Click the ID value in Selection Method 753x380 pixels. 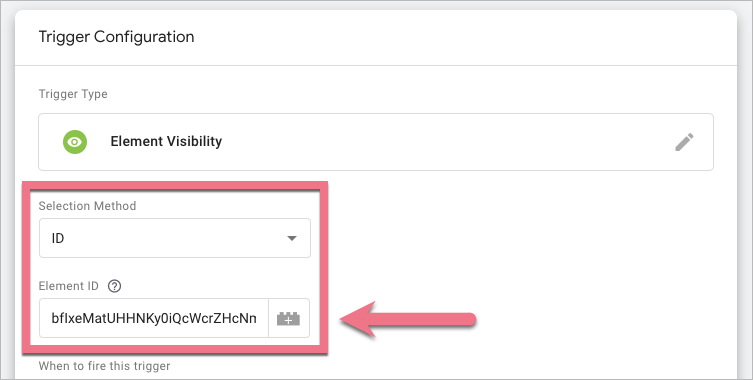click(58, 238)
